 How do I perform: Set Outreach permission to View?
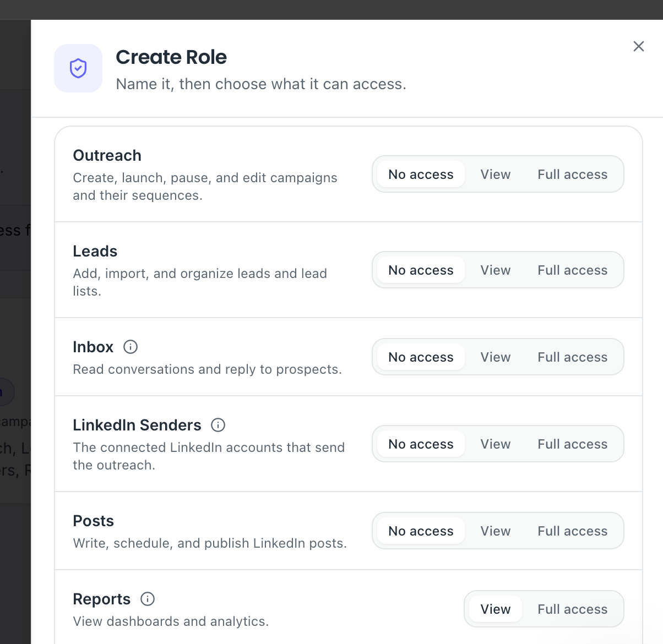[496, 174]
